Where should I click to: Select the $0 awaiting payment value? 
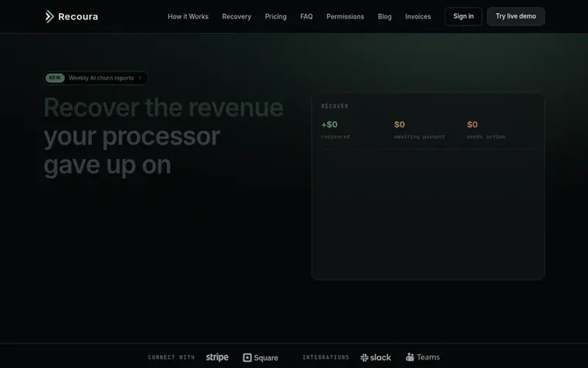tap(399, 124)
